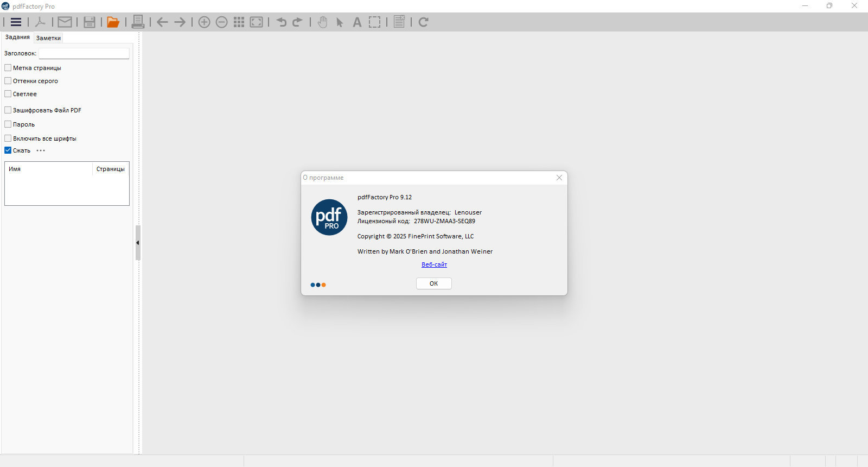Click OK in the О программе dialog
Screen dimensions: 868x467
pyautogui.click(x=434, y=283)
